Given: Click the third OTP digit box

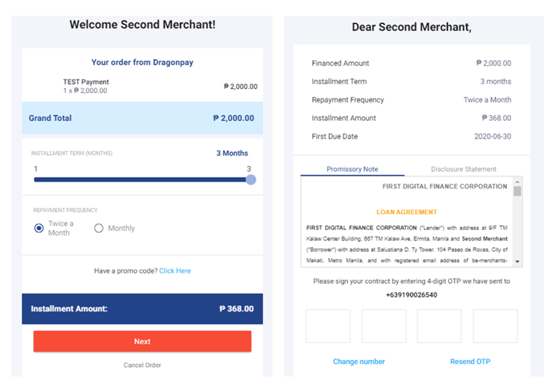Looking at the screenshot, I should pos(439,326).
